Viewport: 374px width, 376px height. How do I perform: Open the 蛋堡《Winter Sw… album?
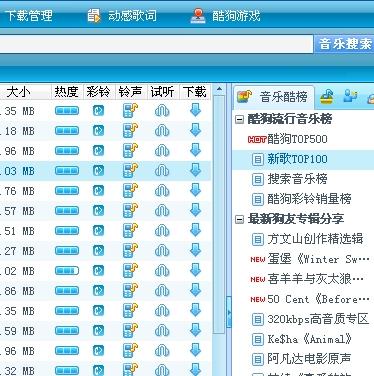pyautogui.click(x=310, y=259)
